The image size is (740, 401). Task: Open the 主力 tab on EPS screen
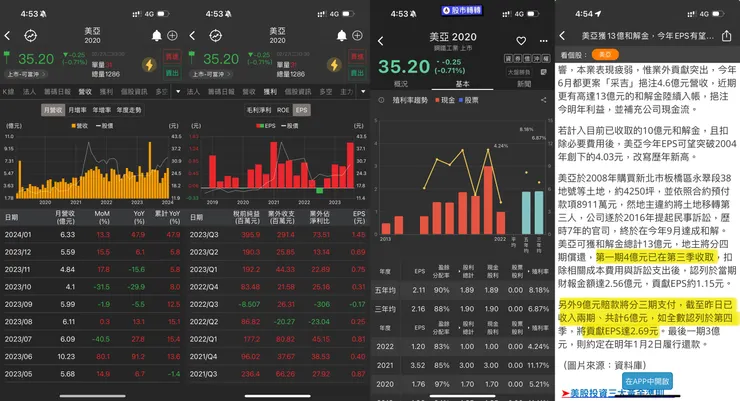coord(346,92)
